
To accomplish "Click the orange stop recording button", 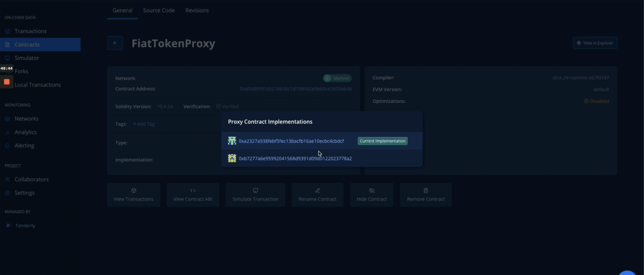I will [7, 82].
